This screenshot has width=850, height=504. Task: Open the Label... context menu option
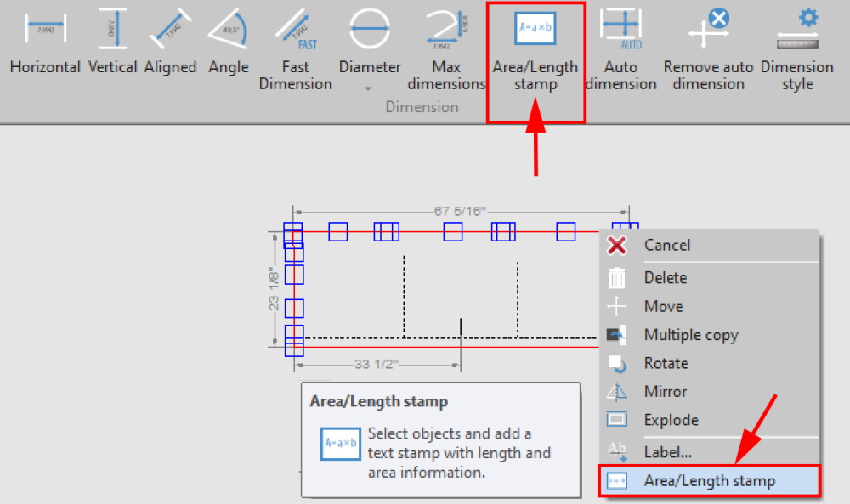[666, 451]
